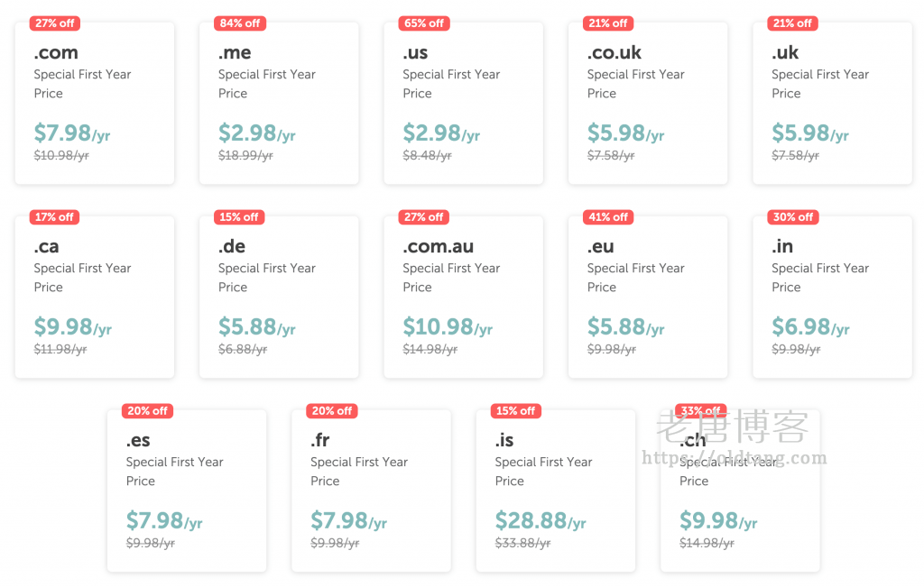The width and height of the screenshot is (924, 587).
Task: Choose the .in domain heading
Action: click(x=781, y=246)
